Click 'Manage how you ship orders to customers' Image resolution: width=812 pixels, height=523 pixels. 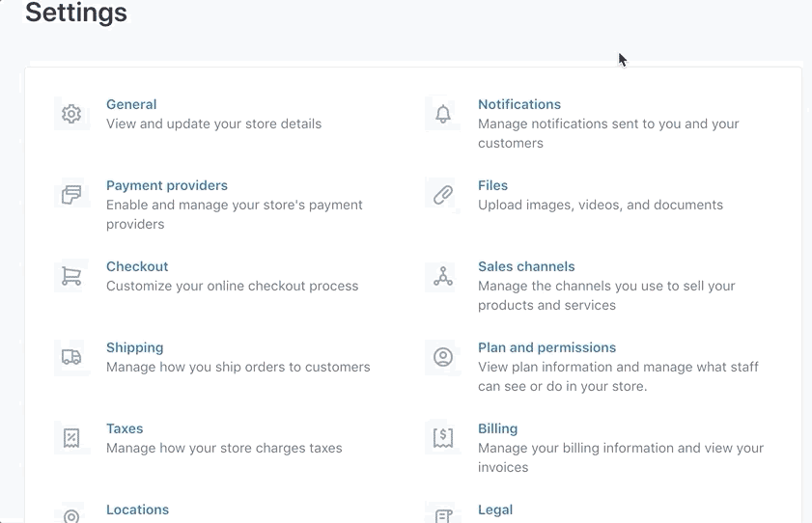238,368
